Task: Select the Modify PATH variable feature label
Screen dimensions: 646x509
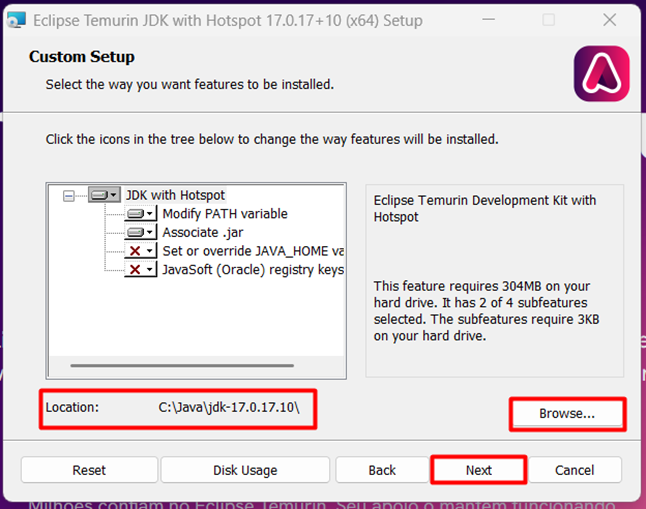Action: (224, 214)
